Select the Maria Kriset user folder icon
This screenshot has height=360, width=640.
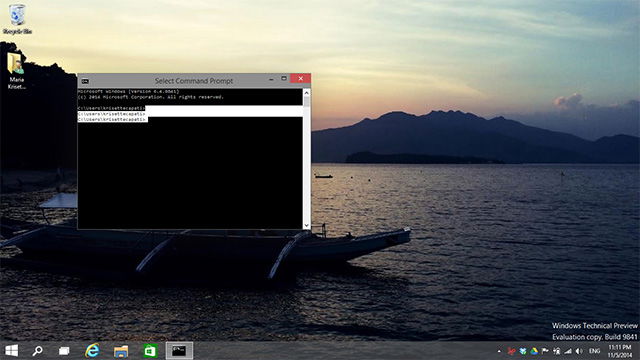16,71
